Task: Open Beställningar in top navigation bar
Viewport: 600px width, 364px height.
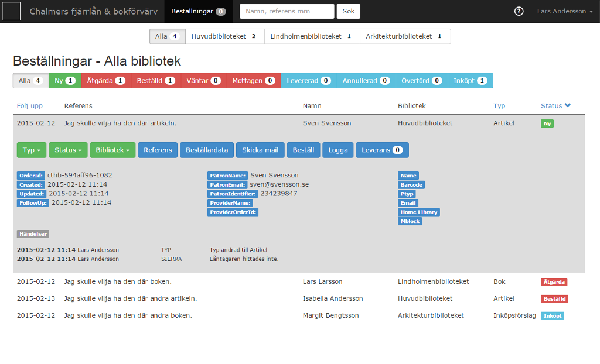Action: click(x=198, y=11)
